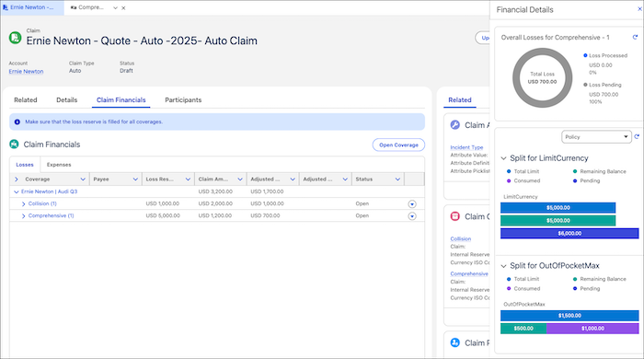Click the green Claim icon beside the title
Viewport: 644px width, 359px height.
[16, 38]
